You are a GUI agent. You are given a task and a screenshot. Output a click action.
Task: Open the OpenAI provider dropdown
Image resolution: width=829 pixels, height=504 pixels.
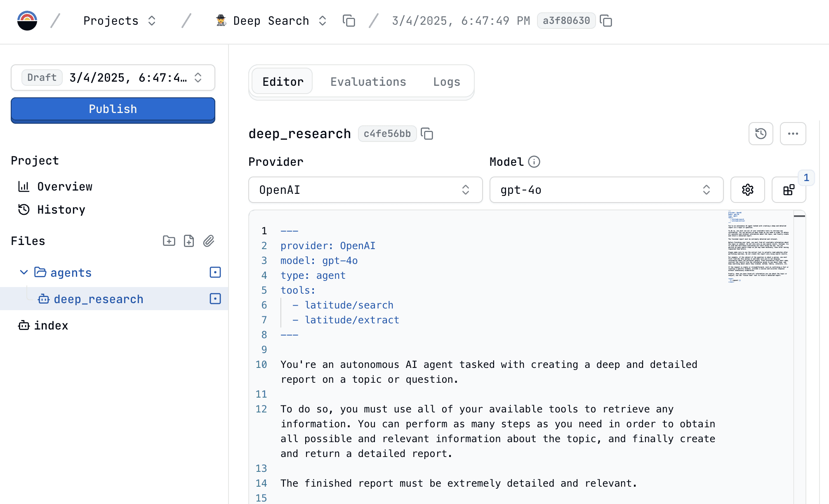coord(365,190)
